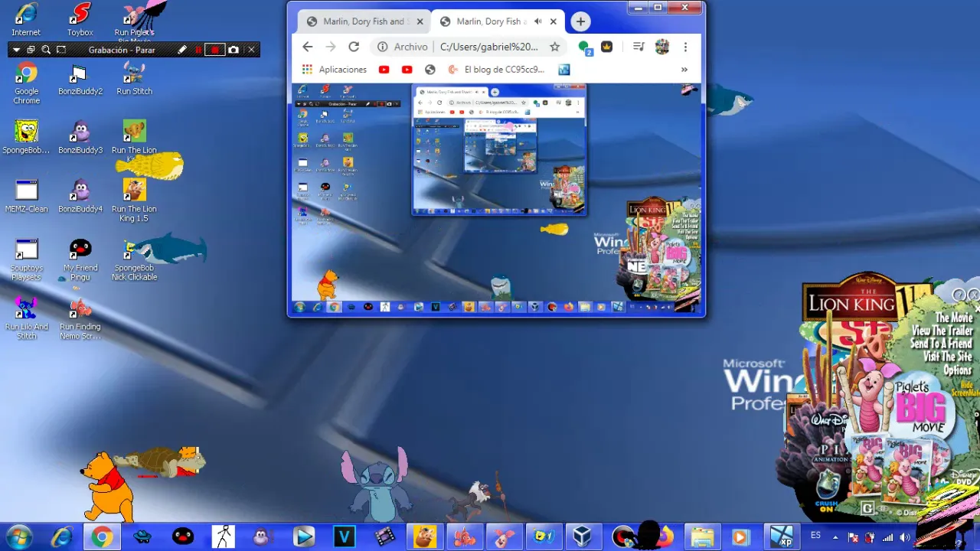Viewport: 980px width, 551px height.
Task: Select the BonziBuddy4 desktop shortcut
Action: pyautogui.click(x=80, y=197)
